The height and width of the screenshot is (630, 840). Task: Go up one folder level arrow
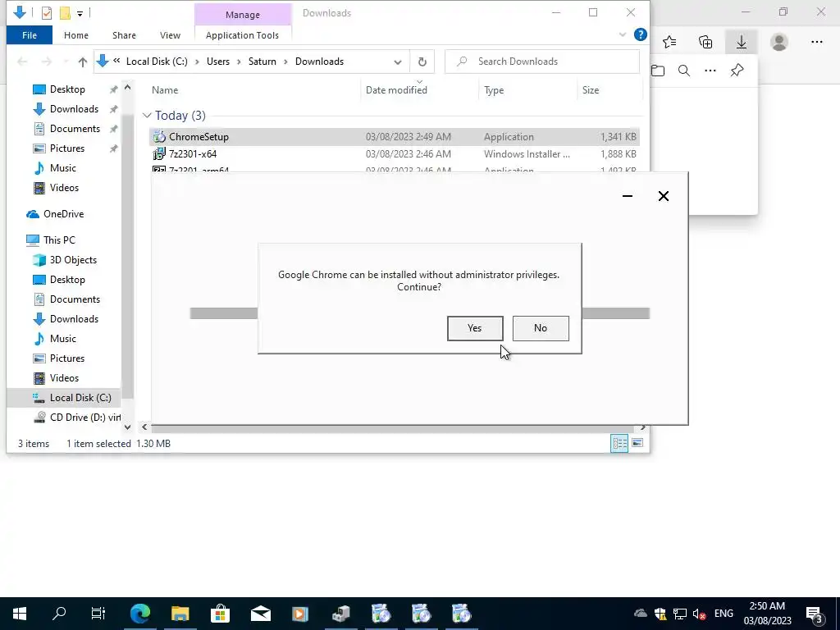83,62
